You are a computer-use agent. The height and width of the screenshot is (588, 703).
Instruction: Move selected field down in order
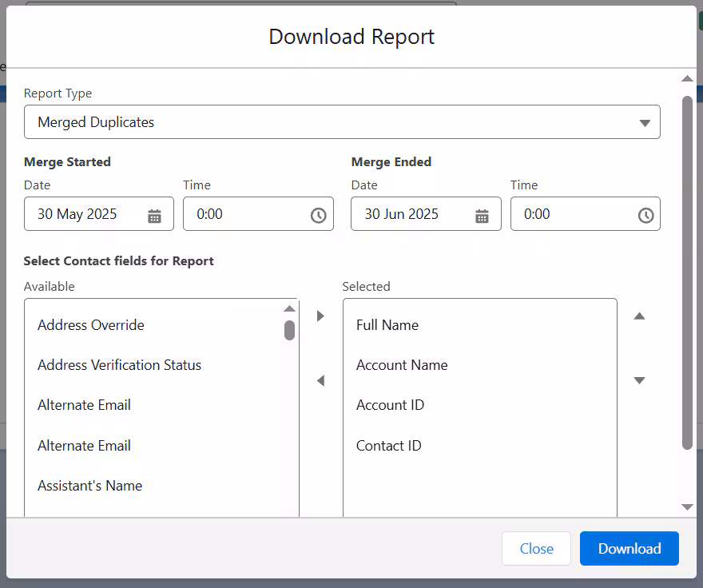coord(639,380)
